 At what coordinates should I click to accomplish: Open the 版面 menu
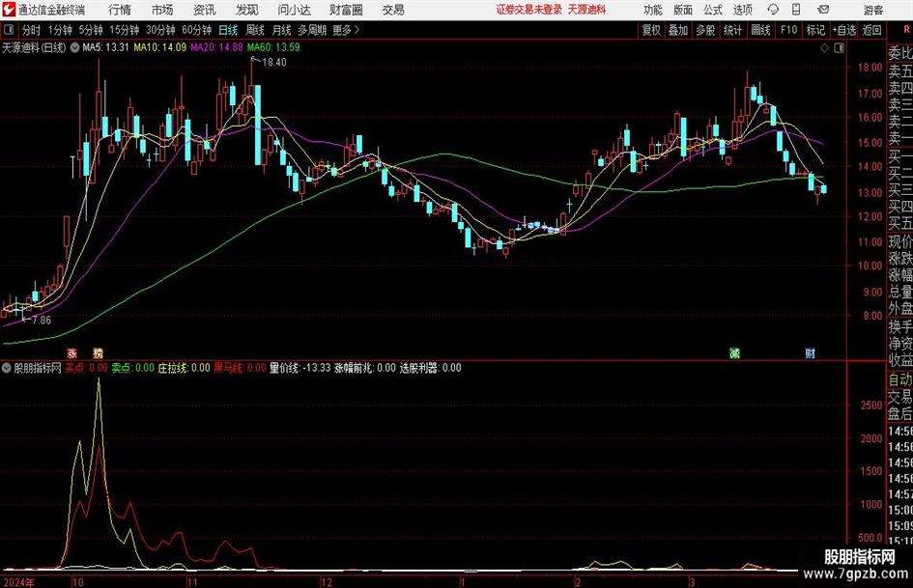682,10
